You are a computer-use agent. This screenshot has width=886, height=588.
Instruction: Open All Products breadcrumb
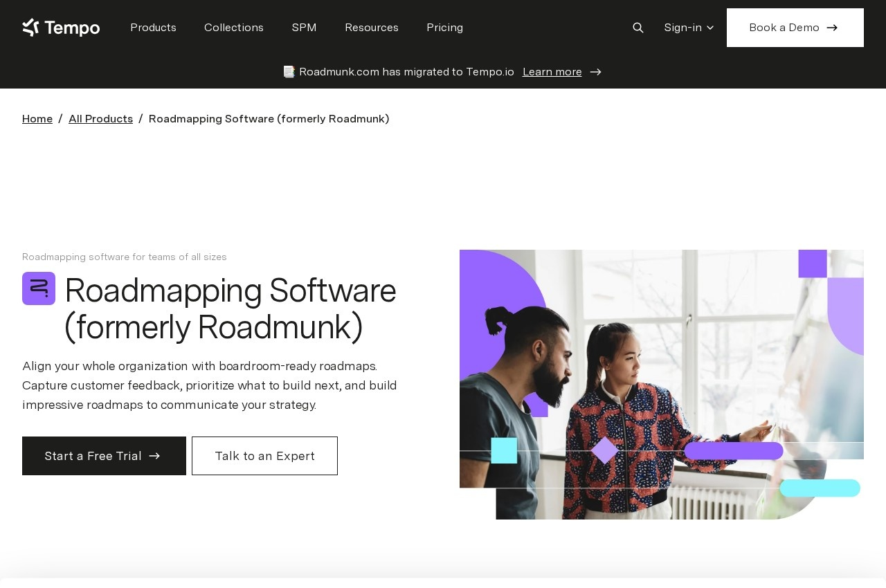[x=100, y=119]
